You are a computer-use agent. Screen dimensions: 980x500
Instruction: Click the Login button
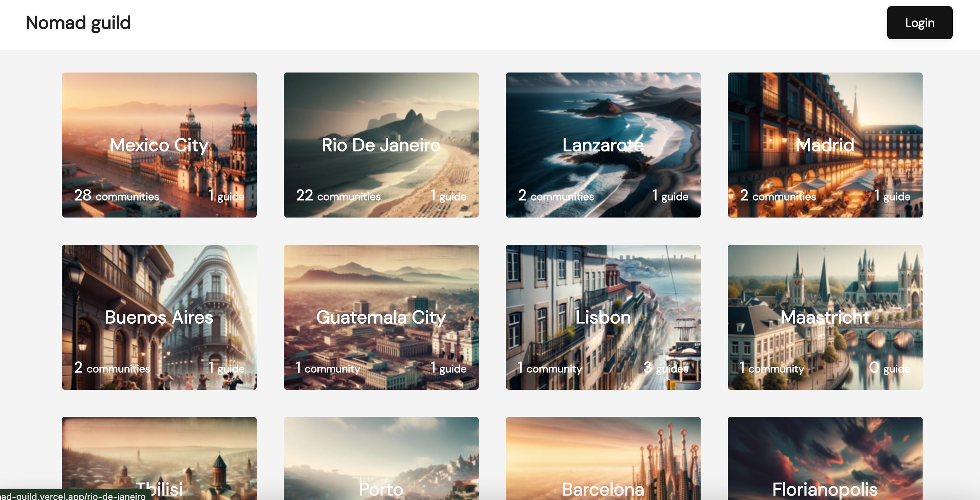point(920,22)
